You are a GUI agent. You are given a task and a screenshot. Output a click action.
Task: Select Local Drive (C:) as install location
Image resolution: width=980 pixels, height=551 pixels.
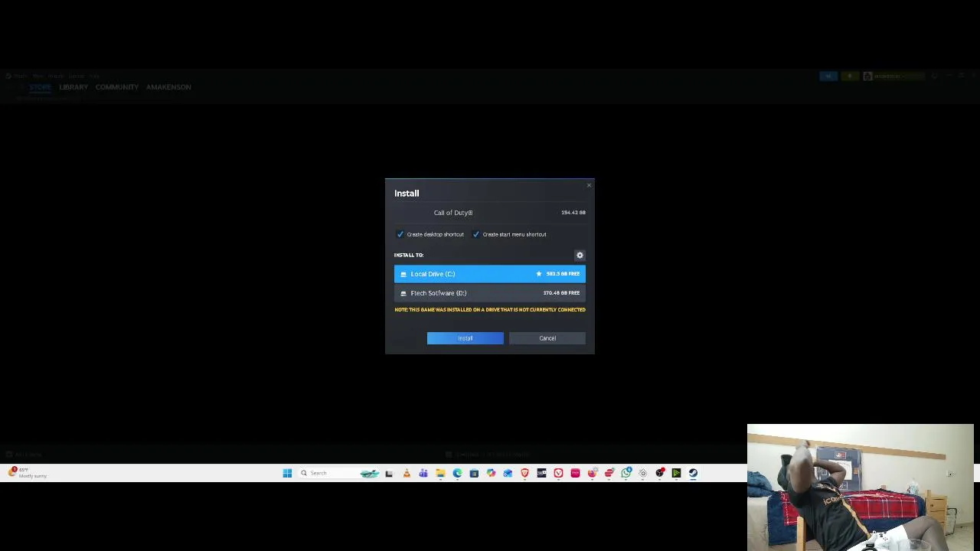(x=490, y=273)
